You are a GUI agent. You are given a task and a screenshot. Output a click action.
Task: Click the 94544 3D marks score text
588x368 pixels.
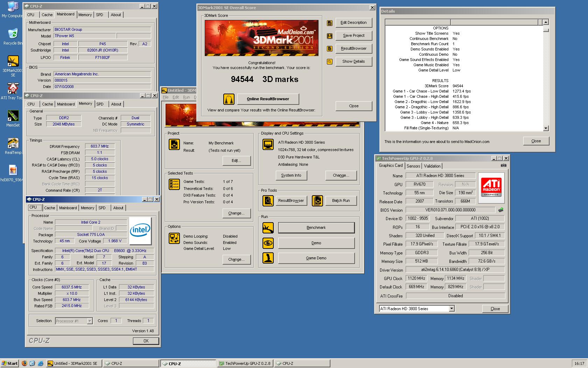click(265, 80)
